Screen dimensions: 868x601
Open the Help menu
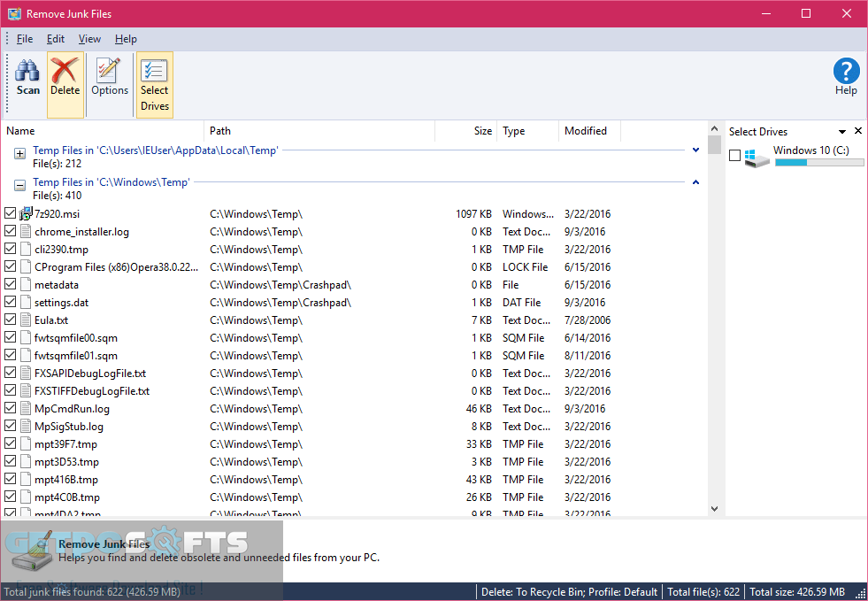pos(126,39)
